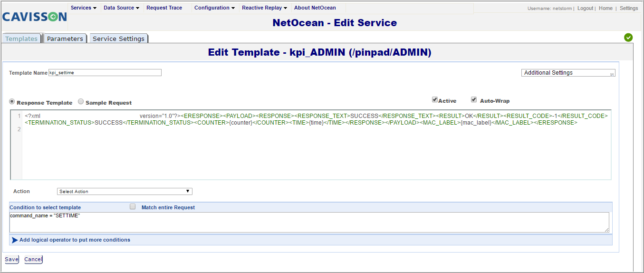Click the Cancel button
This screenshot has height=273, width=644.
[x=33, y=259]
